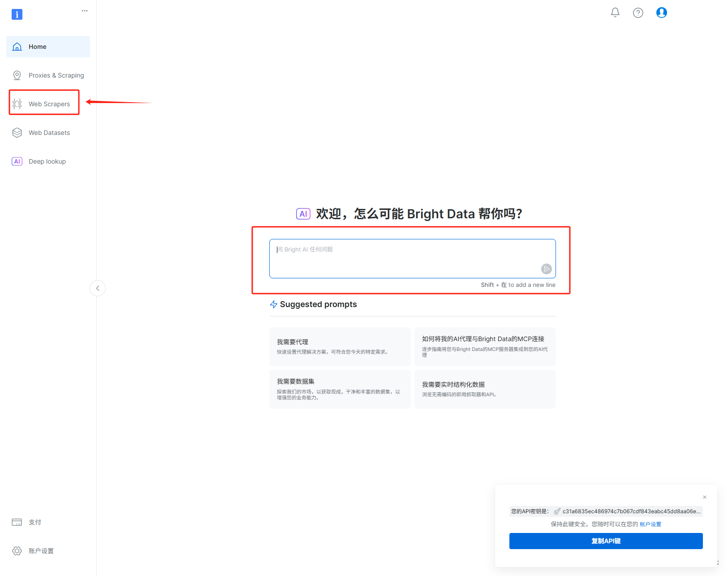Screen dimensions: 728x576
Task: Click the Bright Data logo icon
Action: [x=17, y=14]
